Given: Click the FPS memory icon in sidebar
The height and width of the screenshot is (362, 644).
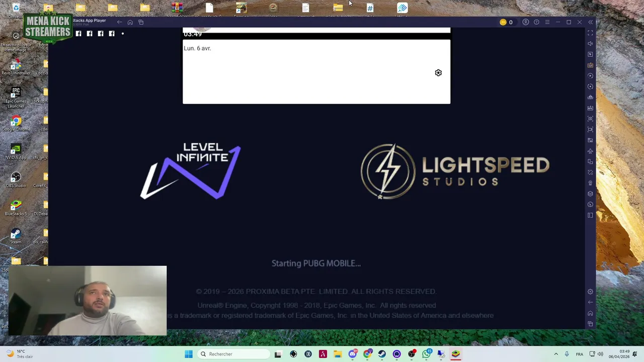Looking at the screenshot, I should (590, 108).
